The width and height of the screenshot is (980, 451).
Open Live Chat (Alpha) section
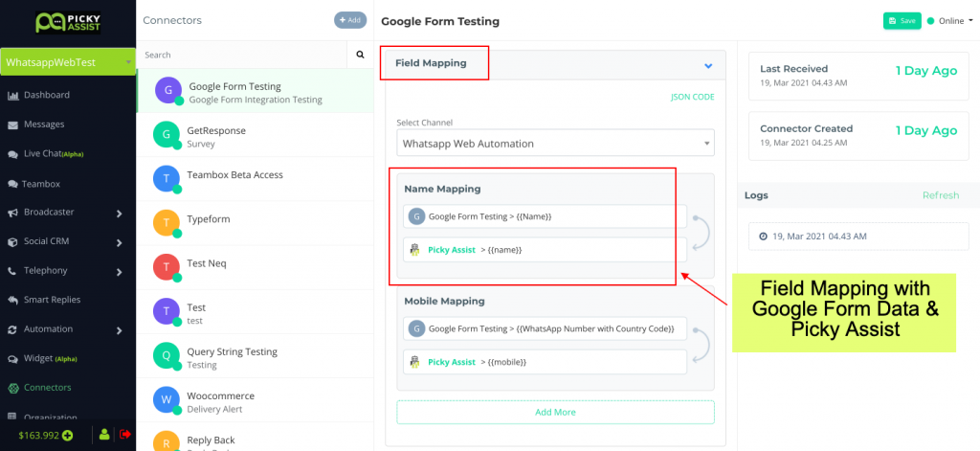pos(54,154)
